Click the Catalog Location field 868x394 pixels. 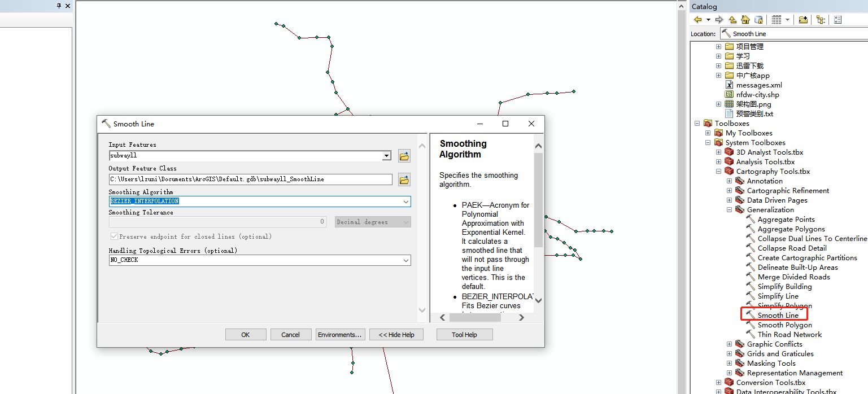pos(793,34)
